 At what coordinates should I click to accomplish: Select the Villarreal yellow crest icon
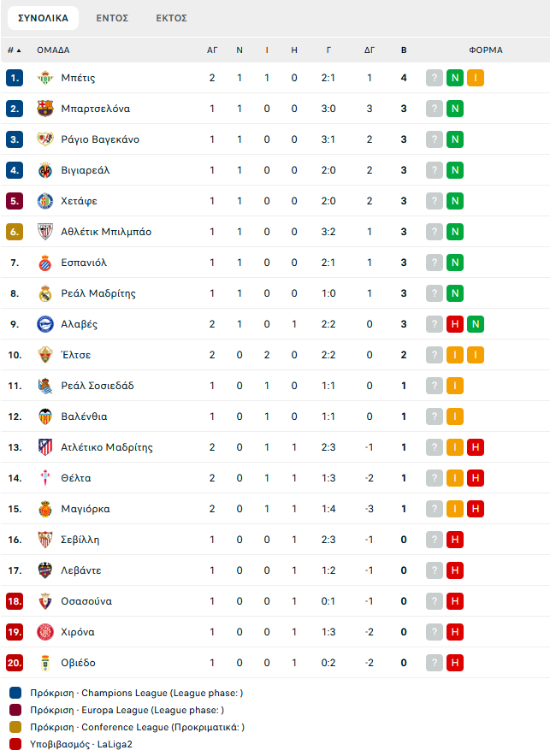pyautogui.click(x=45, y=170)
